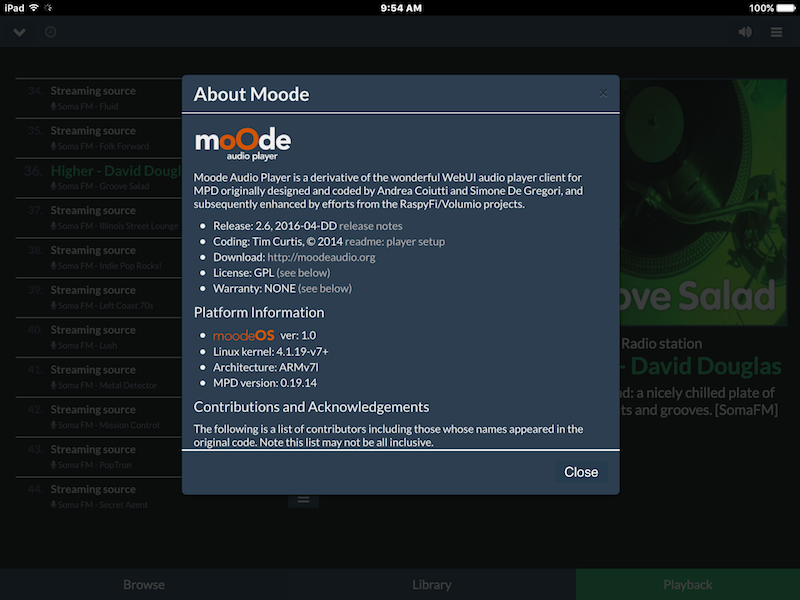The height and width of the screenshot is (600, 800).
Task: Click the down chevron in top bar
Action: 19,32
